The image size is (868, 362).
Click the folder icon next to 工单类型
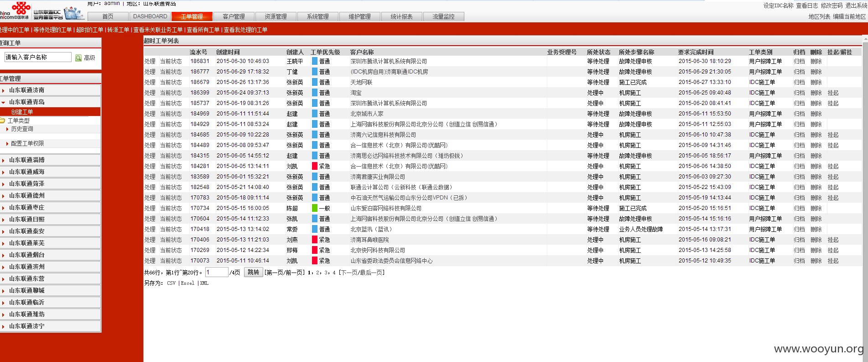click(2, 121)
